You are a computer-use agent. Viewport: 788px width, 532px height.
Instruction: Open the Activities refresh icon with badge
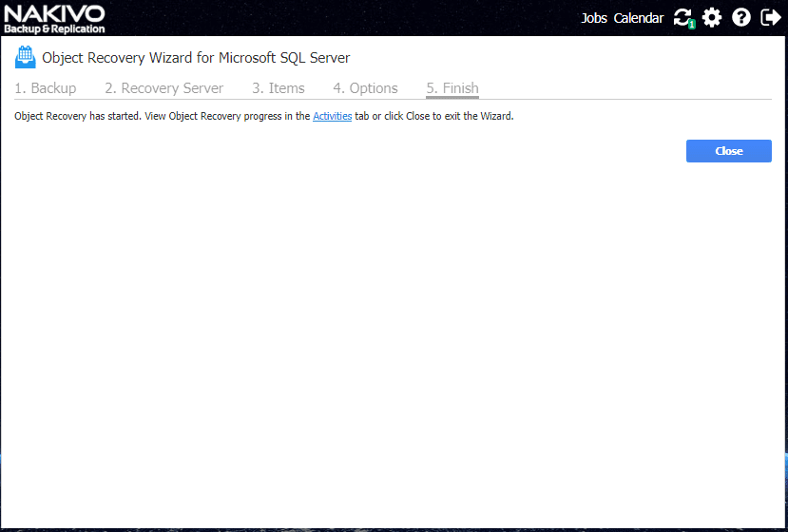coord(684,18)
